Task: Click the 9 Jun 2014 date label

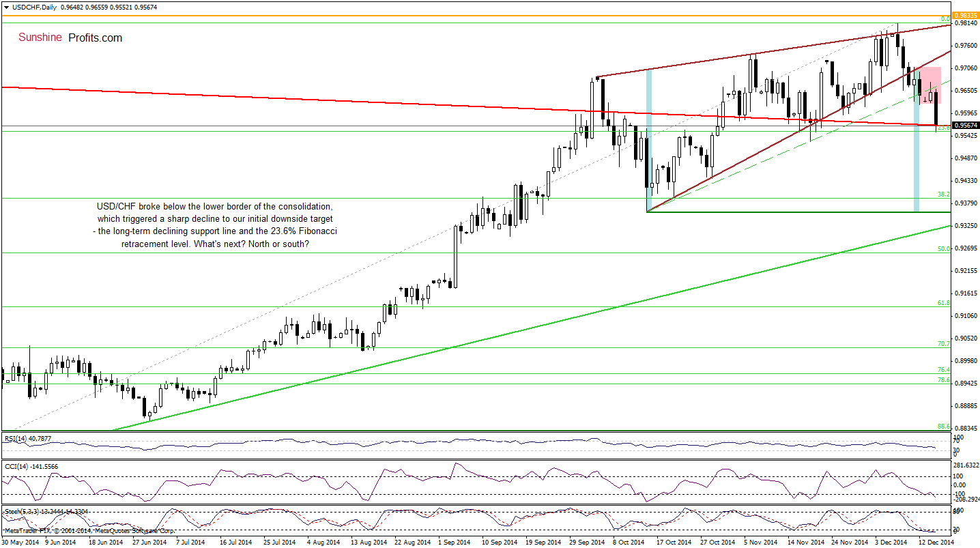Action: [x=61, y=543]
